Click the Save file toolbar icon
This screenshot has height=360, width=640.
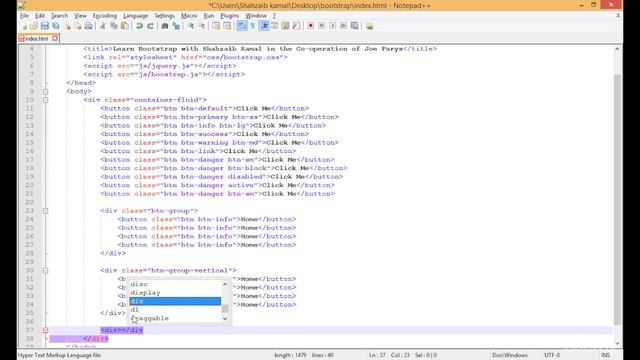tap(44, 26)
